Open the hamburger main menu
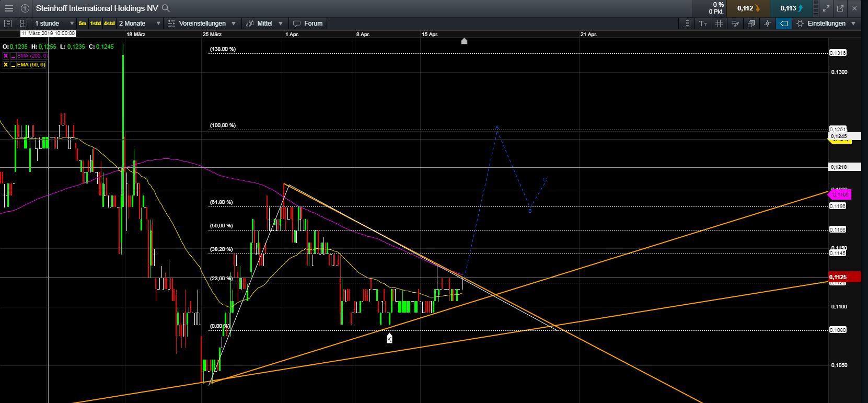 (x=8, y=8)
